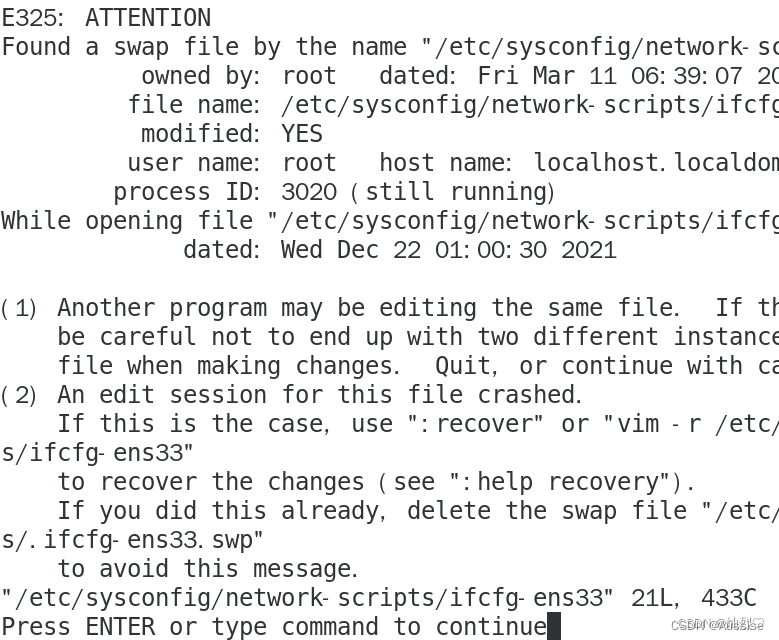The height and width of the screenshot is (640, 779).
Task: Click the "(still running)" status text
Action: coord(453,192)
